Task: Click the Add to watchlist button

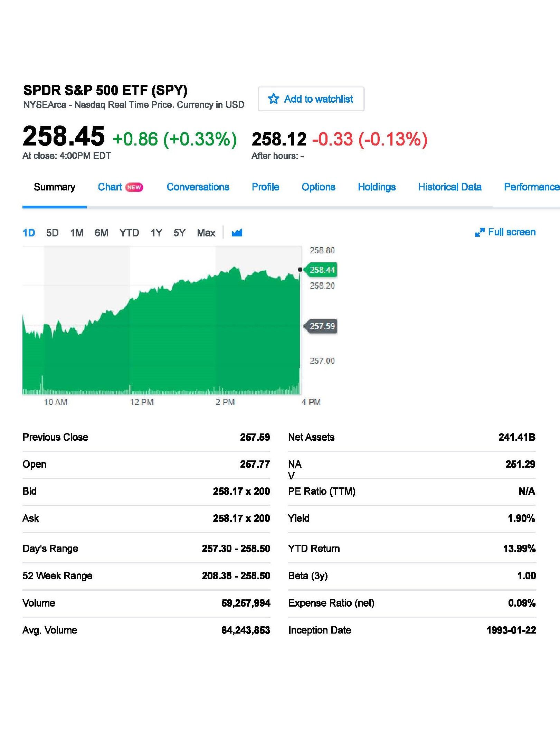Action: tap(311, 99)
